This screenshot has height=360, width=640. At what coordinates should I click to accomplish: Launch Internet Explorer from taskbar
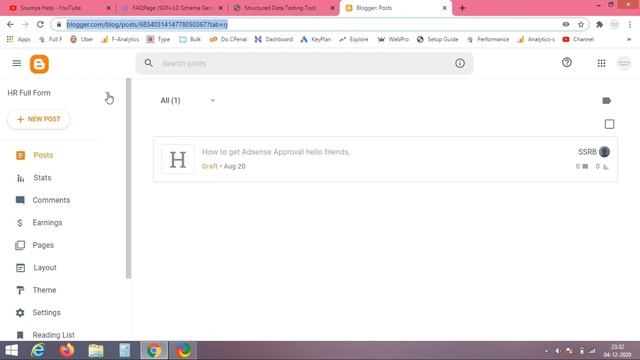[38, 351]
